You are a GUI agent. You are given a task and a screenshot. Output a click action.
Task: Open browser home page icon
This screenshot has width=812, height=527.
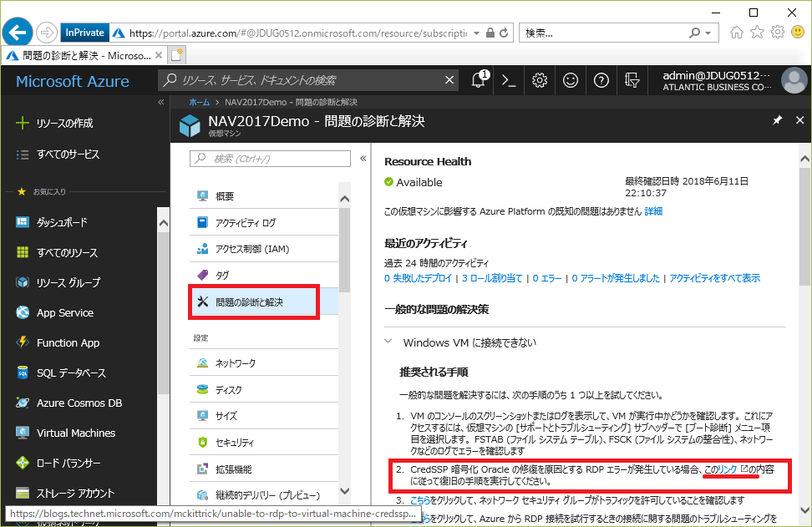point(736,33)
